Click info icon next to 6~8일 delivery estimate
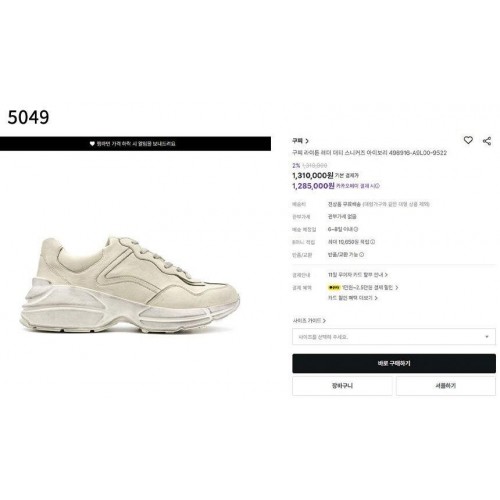This screenshot has height=500, width=500. tap(356, 229)
